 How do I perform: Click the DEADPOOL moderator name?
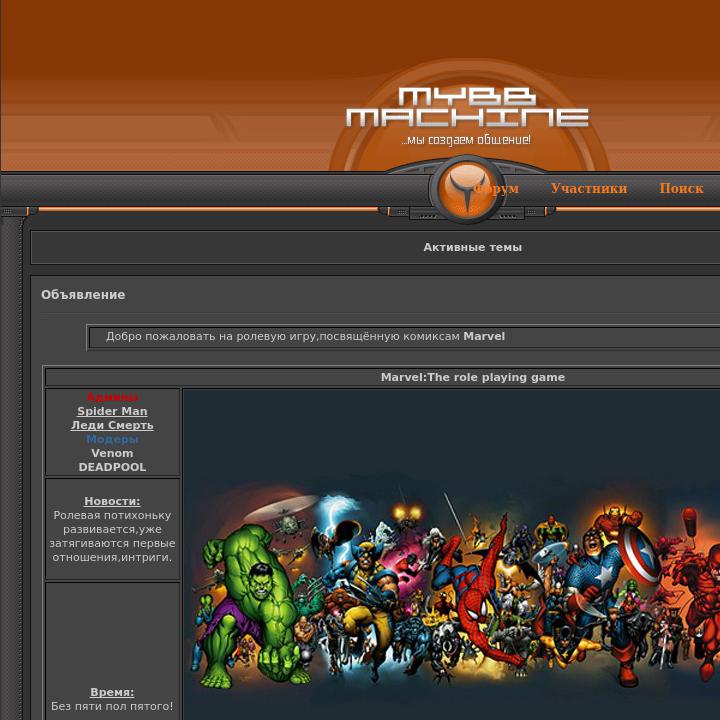(x=112, y=467)
